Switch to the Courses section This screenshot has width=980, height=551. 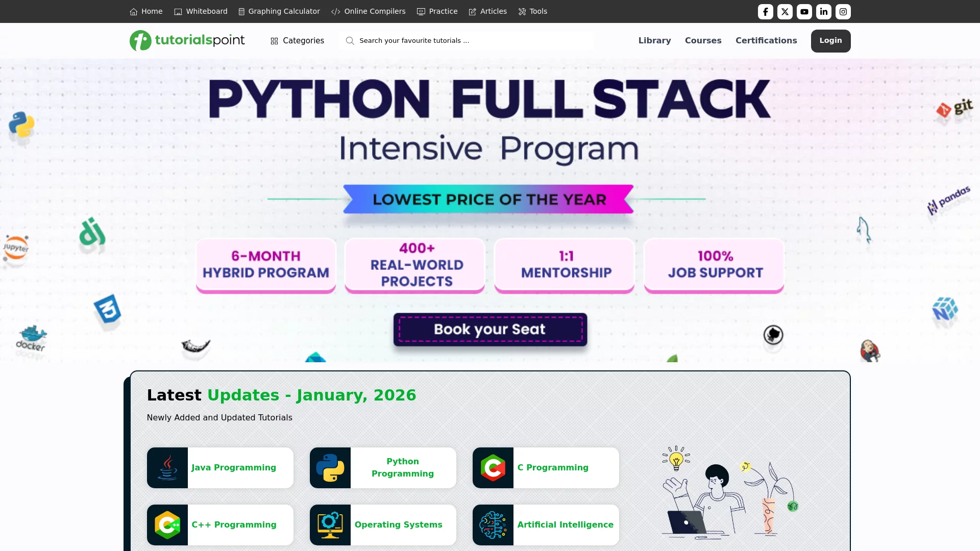point(703,40)
